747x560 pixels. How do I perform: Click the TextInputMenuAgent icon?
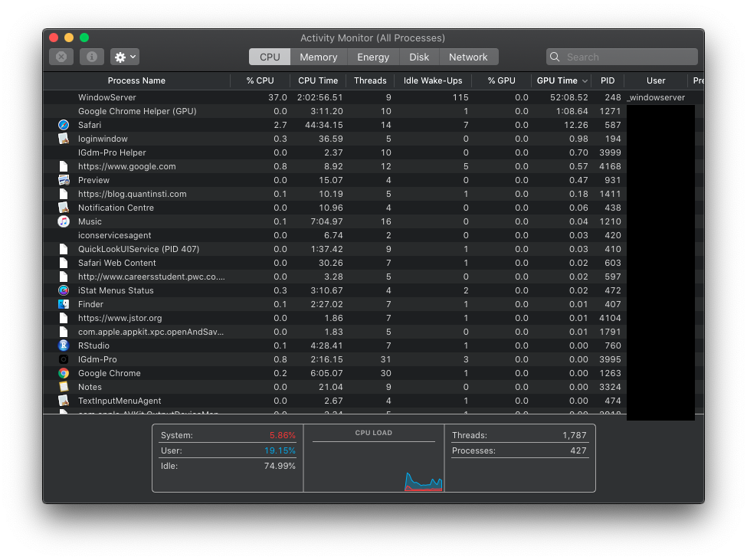coord(64,401)
